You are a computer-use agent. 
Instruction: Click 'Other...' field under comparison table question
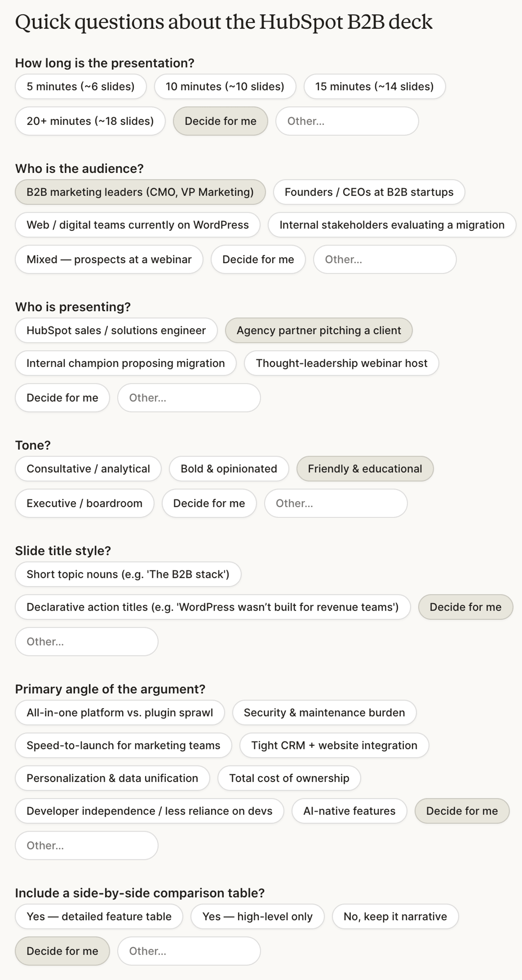point(189,951)
